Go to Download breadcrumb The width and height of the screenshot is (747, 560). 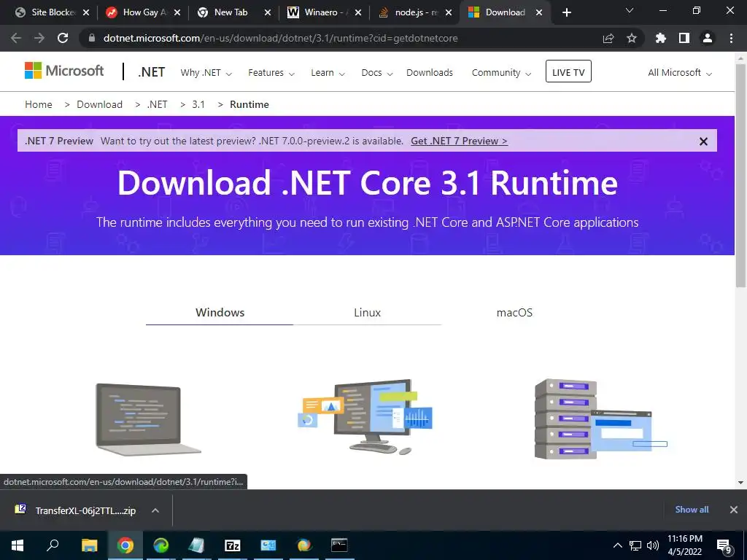(99, 104)
